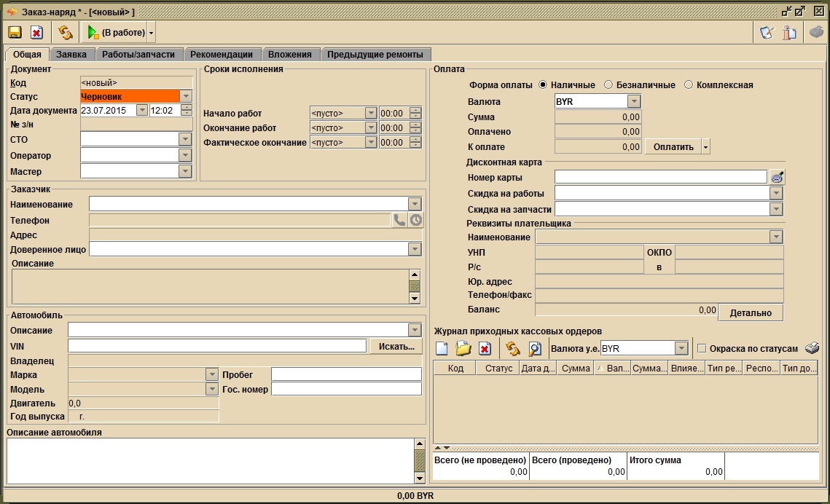Click the printer icon at top right toolbar

tap(817, 32)
